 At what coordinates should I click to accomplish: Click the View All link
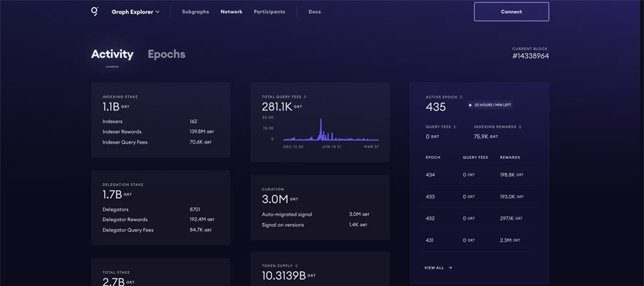pyautogui.click(x=434, y=267)
